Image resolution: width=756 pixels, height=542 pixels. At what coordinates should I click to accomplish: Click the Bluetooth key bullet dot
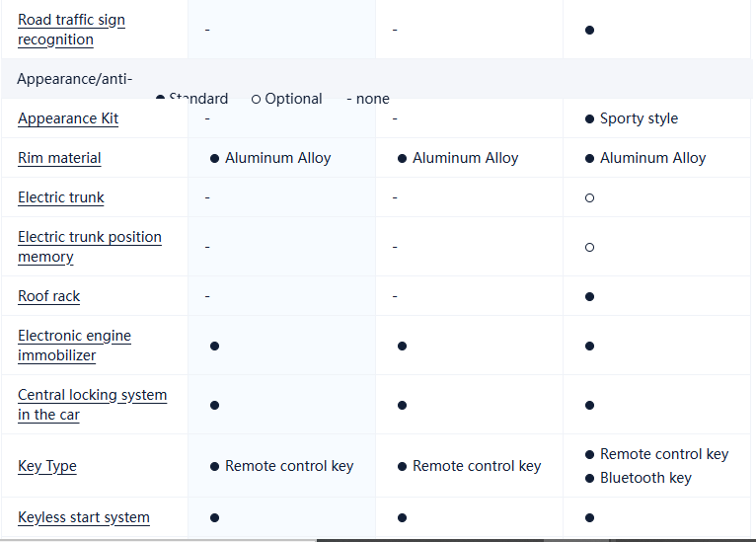589,478
